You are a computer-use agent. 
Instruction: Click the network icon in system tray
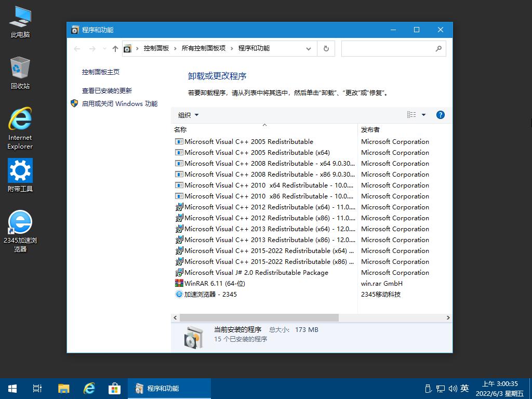pos(441,389)
